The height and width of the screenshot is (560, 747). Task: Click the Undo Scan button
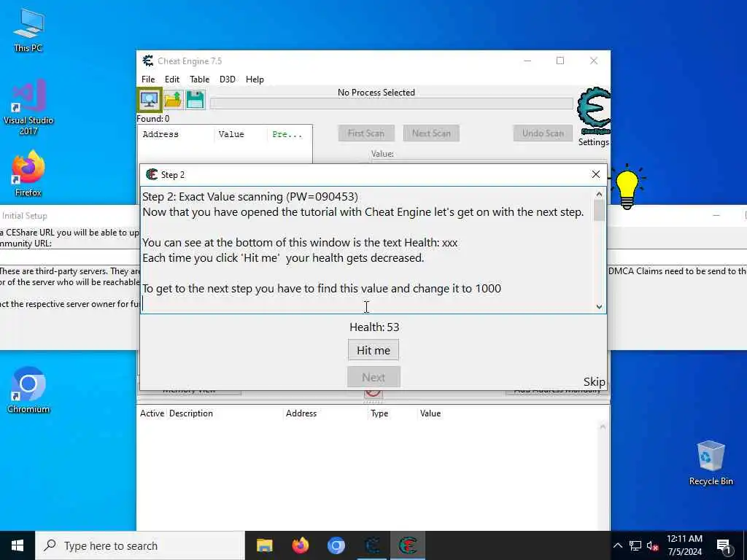(x=543, y=133)
